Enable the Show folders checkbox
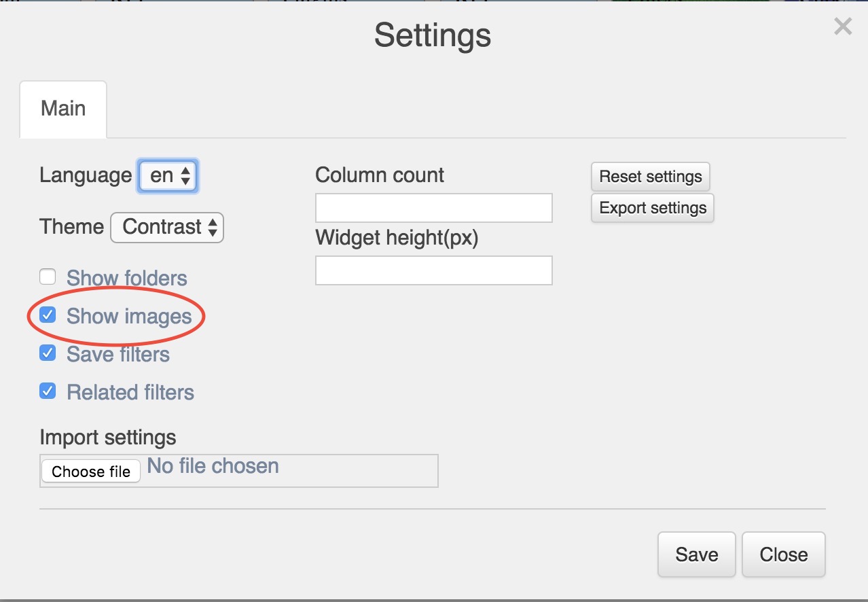 coord(48,277)
